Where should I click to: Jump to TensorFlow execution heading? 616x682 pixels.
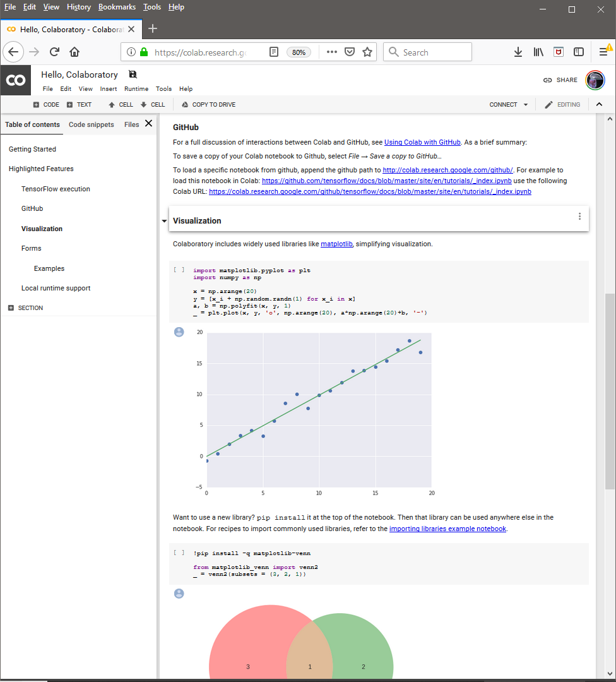pyautogui.click(x=56, y=189)
